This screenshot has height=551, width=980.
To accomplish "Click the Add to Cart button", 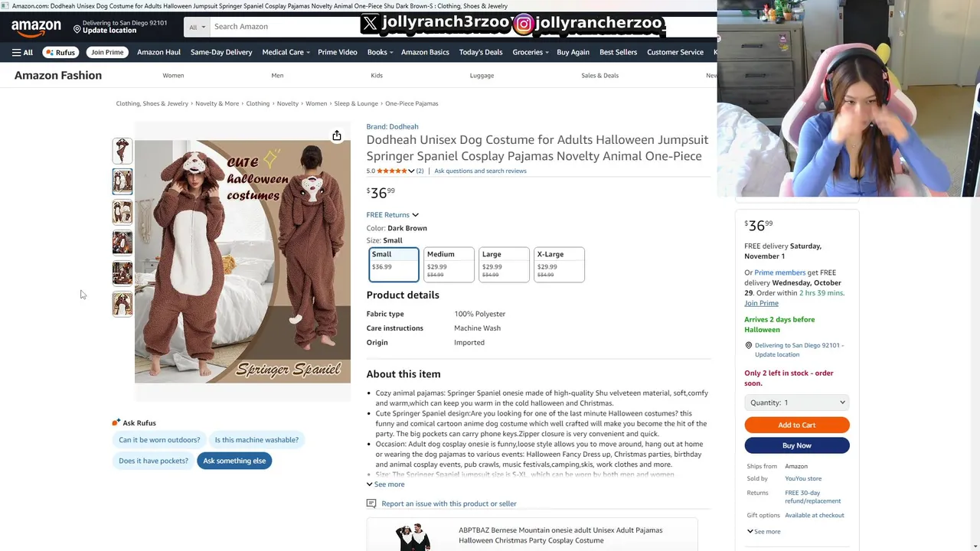I will pos(797,425).
